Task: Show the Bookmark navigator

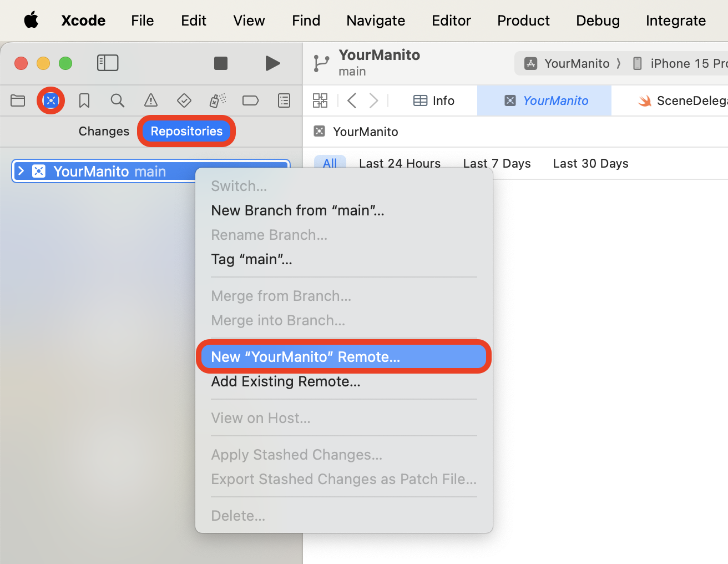Action: 84,100
